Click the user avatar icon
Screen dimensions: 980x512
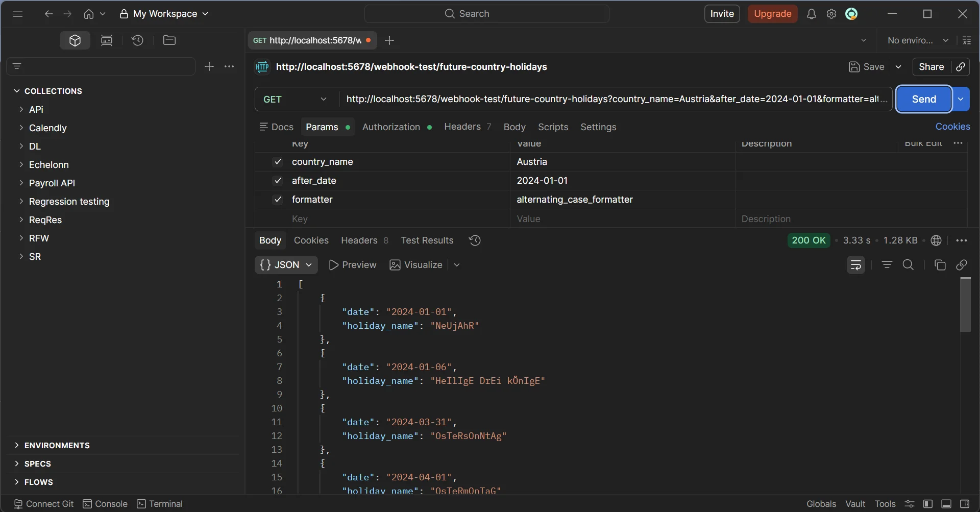(851, 14)
